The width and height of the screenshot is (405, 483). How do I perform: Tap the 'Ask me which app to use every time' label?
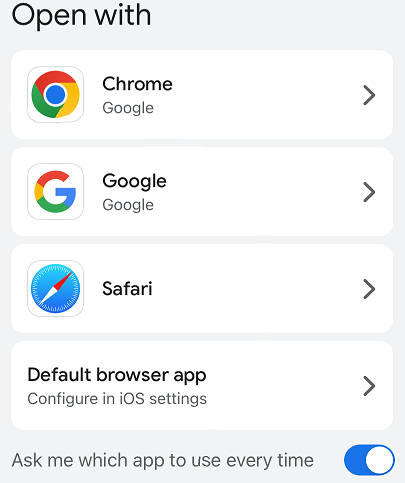[x=163, y=461]
